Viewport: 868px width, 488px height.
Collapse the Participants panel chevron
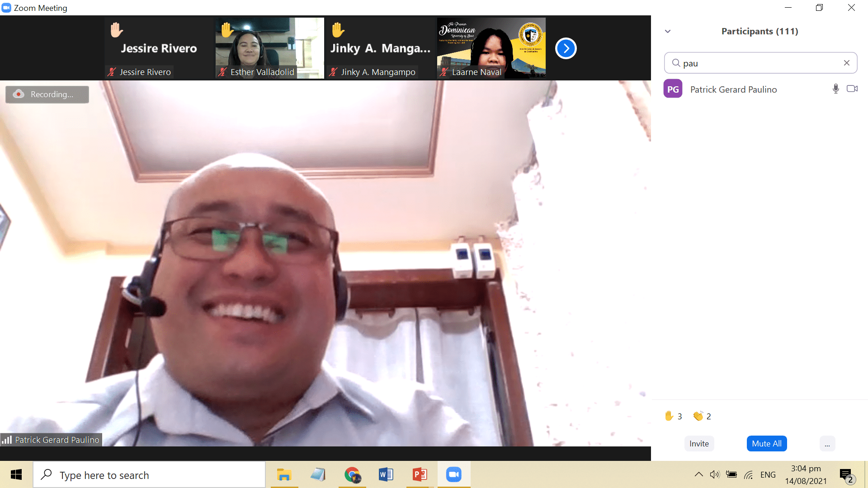tap(668, 32)
